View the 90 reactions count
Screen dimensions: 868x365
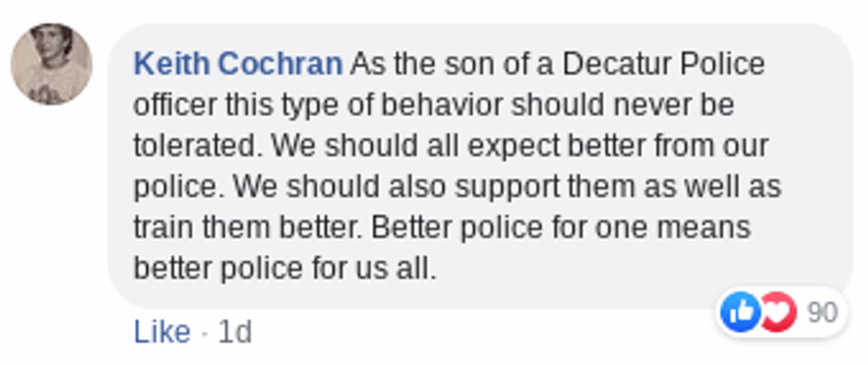(x=822, y=312)
